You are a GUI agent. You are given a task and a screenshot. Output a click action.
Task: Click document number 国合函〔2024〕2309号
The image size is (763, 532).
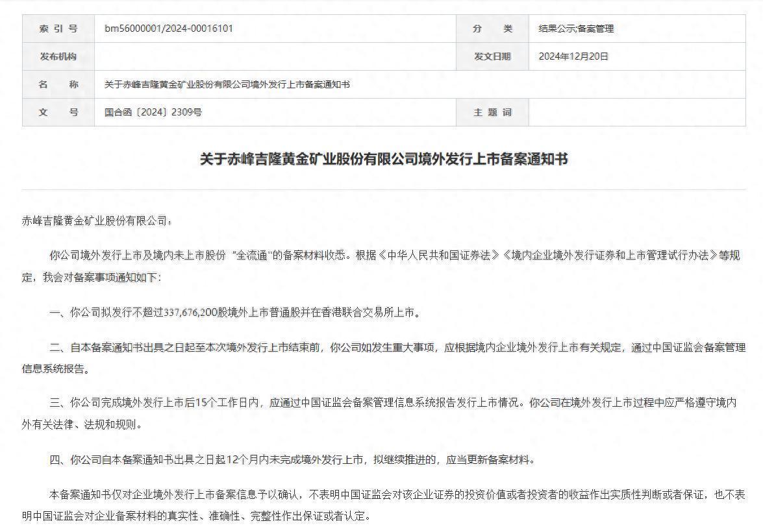(x=153, y=112)
